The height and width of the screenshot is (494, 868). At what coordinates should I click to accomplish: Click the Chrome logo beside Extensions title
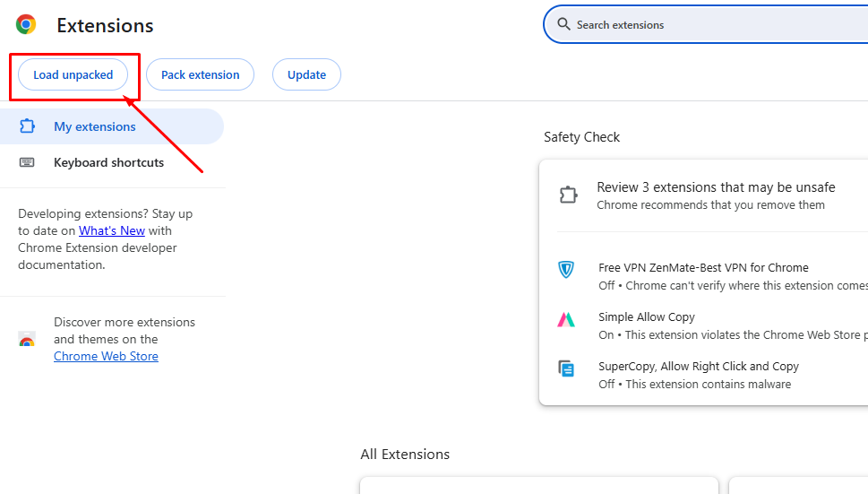click(x=26, y=25)
